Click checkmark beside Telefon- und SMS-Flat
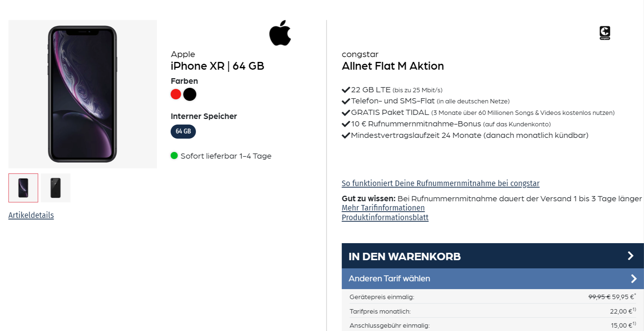The height and width of the screenshot is (331, 644). point(346,101)
